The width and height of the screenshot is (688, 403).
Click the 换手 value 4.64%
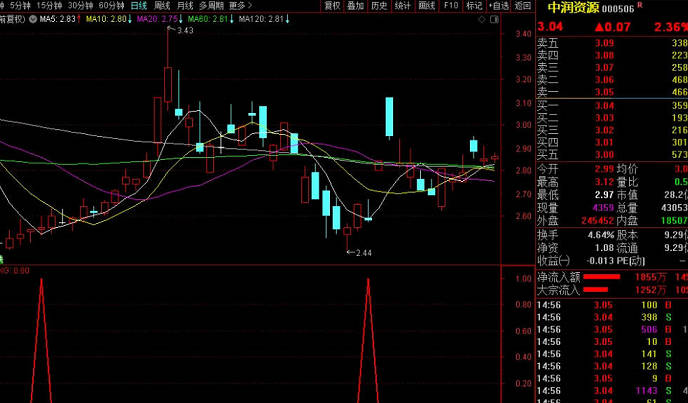tap(601, 235)
